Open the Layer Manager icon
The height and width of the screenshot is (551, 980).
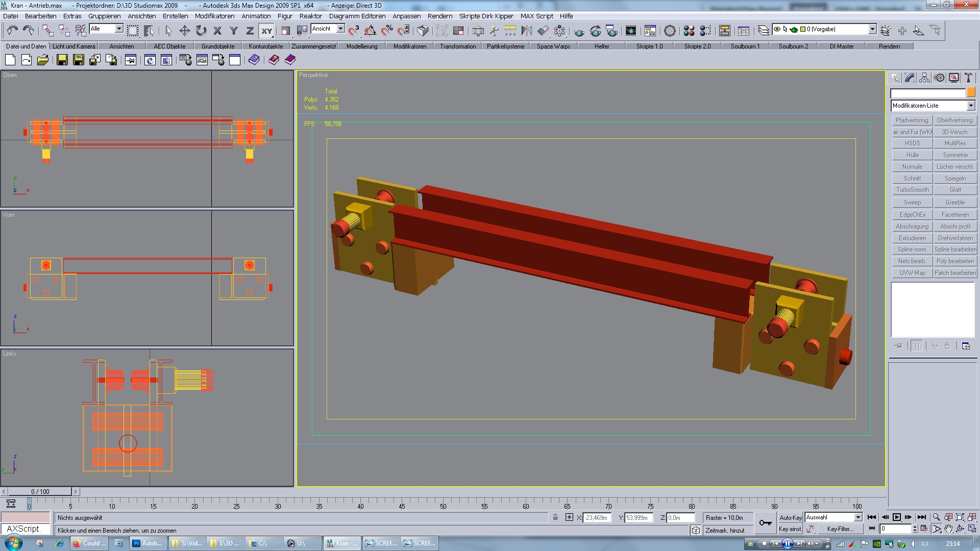763,31
